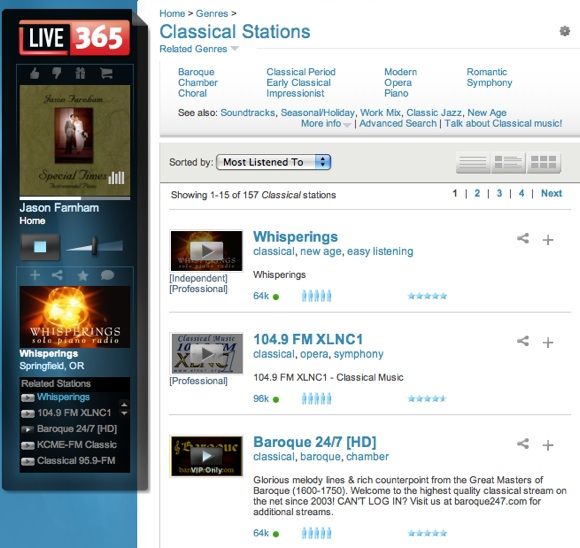This screenshot has width=580, height=548.
Task: Open the Soundtracks see-also link
Action: point(247,112)
